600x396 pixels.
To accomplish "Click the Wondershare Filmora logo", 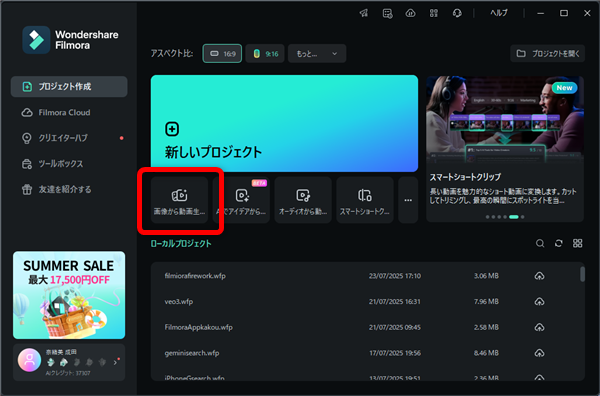I will [x=70, y=40].
